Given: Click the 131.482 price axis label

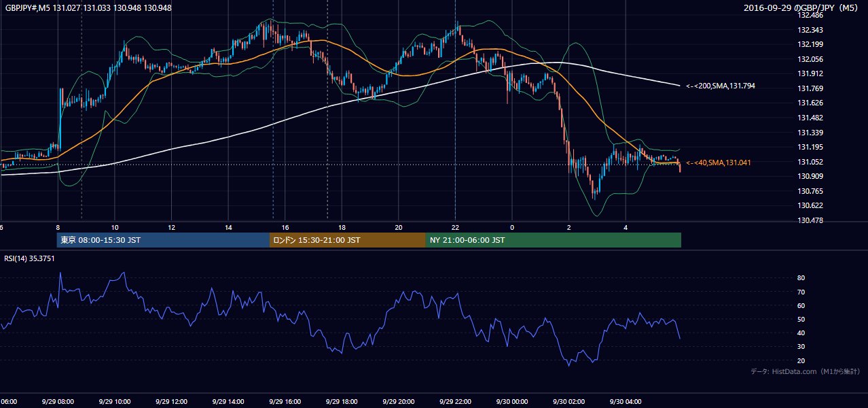Looking at the screenshot, I should pos(810,118).
